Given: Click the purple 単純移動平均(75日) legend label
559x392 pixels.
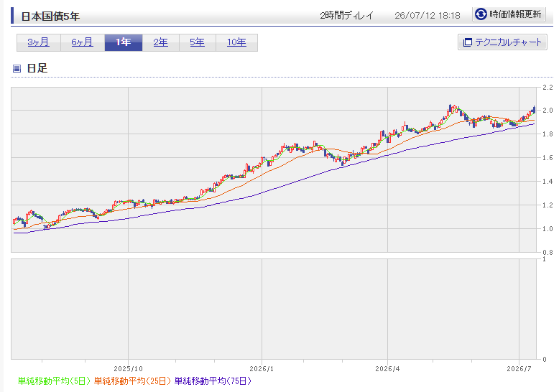Looking at the screenshot, I should click(213, 381).
